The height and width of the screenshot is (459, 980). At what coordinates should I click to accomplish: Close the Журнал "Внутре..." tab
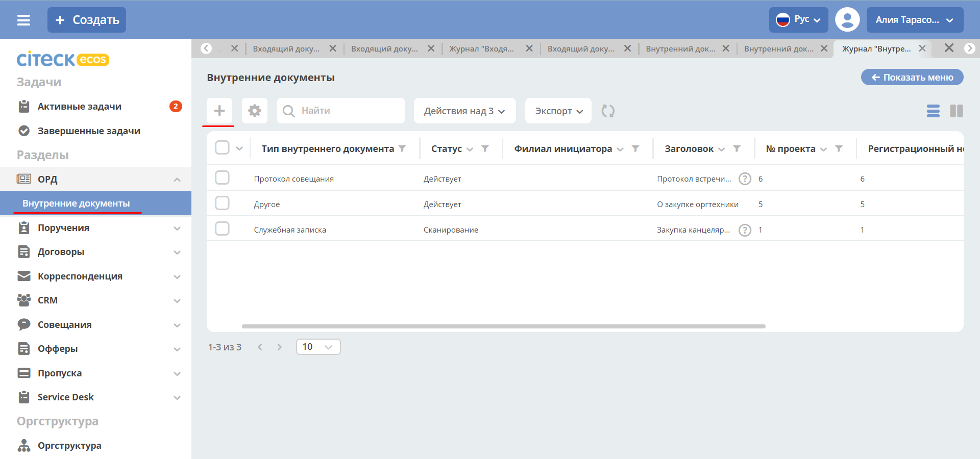click(x=922, y=48)
